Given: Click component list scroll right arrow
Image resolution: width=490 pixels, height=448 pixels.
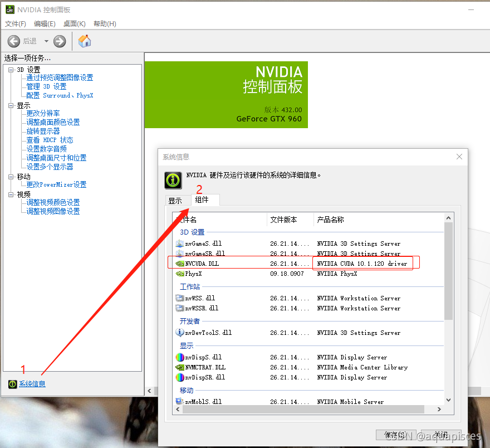Looking at the screenshot, I should [439, 409].
